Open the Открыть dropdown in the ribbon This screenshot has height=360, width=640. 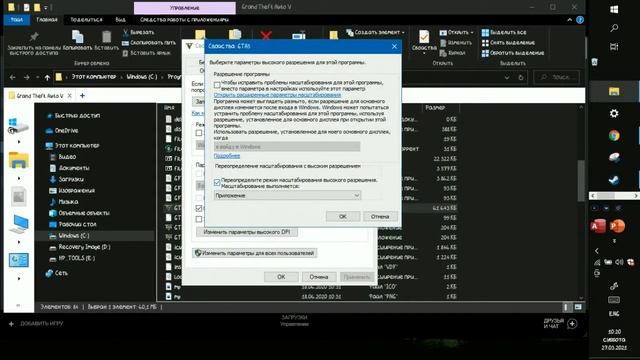[457, 32]
